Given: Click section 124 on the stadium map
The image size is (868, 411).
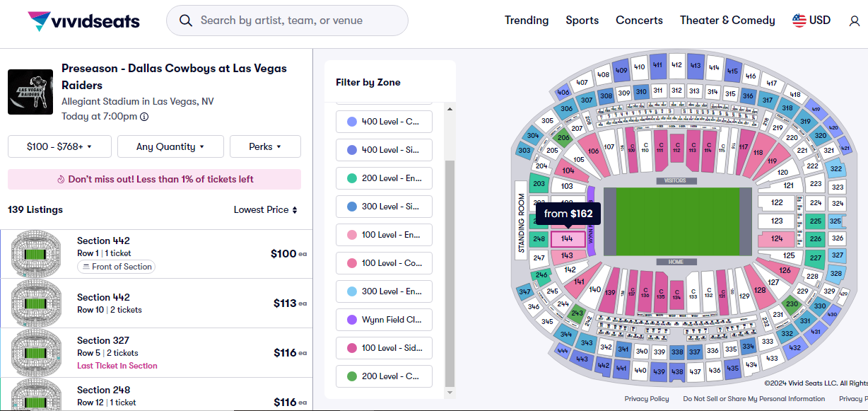Looking at the screenshot, I should coord(777,239).
